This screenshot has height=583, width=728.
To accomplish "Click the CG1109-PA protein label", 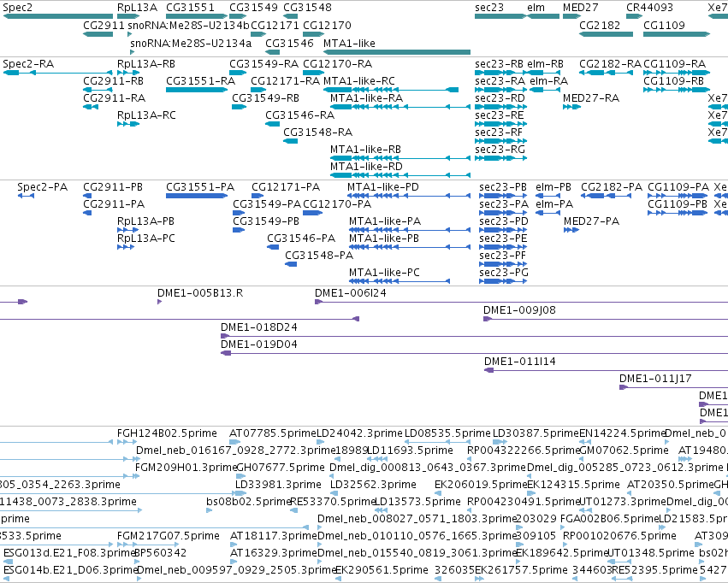I will click(x=678, y=187).
